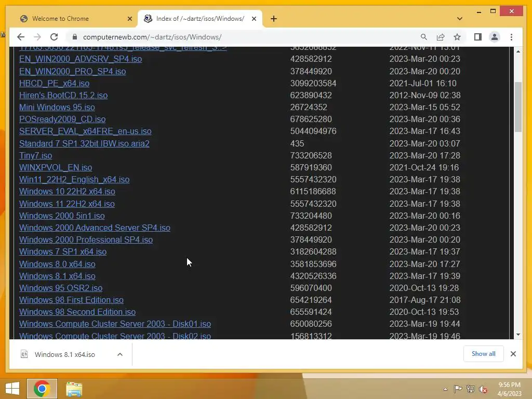The width and height of the screenshot is (532, 399).
Task: Open Hiren's.BootCD.15.2.iso link
Action: pos(63,96)
